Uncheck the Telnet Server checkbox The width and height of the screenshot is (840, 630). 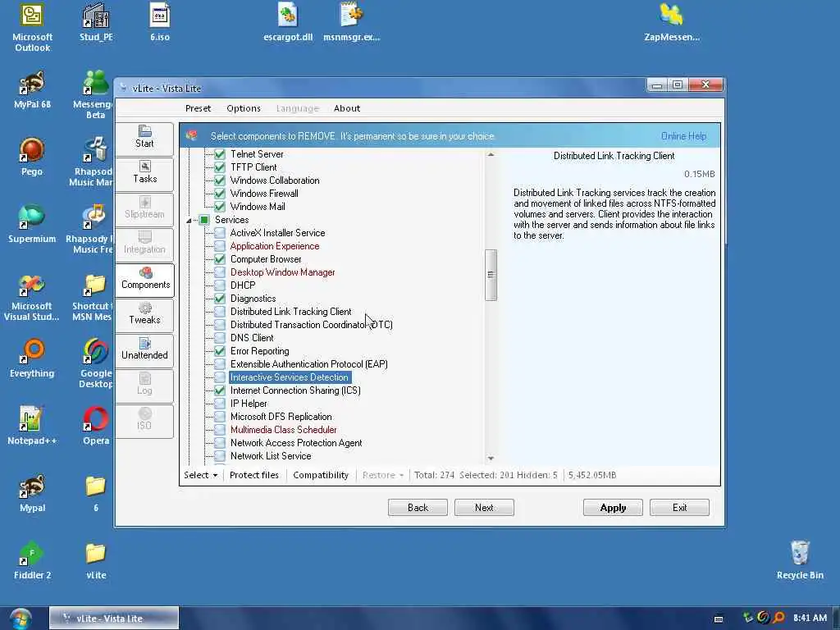click(220, 154)
